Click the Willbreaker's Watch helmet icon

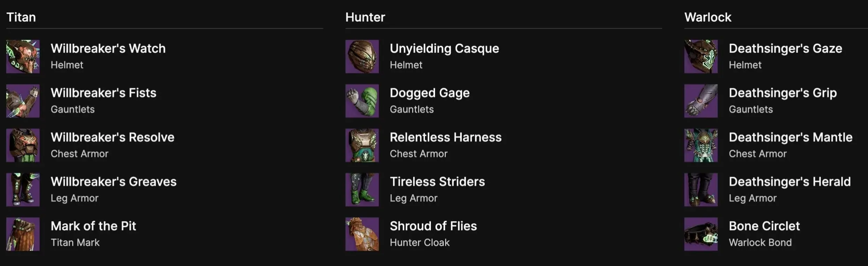(22, 56)
